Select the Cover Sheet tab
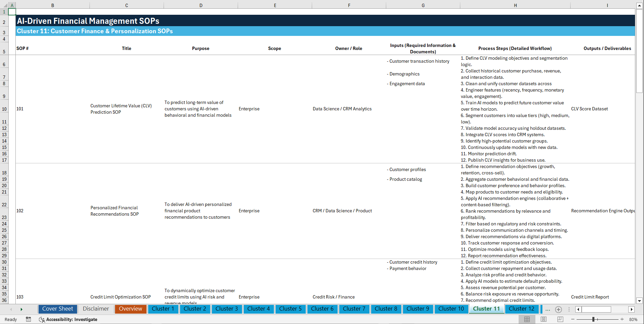 (57, 309)
